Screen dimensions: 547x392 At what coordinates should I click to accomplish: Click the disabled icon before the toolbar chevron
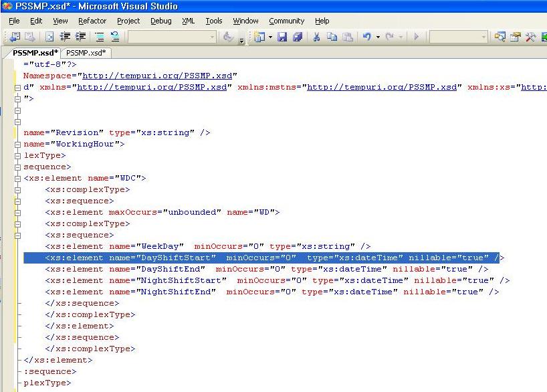(x=228, y=36)
